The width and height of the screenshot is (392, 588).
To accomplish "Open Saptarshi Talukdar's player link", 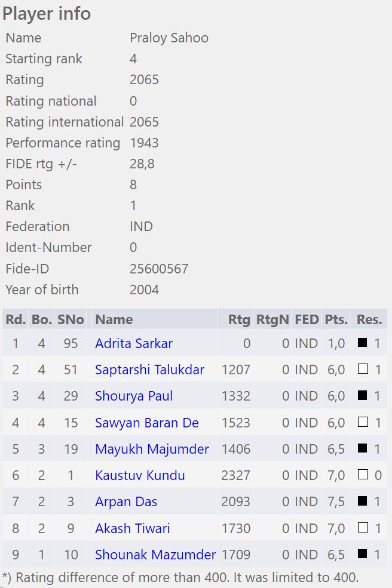I will pyautogui.click(x=149, y=370).
